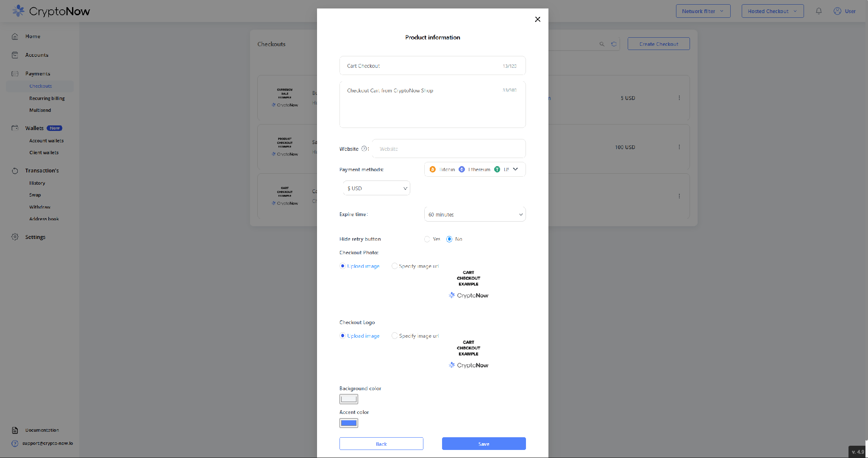Click the Product Checkout Example thumbnail

(x=285, y=147)
